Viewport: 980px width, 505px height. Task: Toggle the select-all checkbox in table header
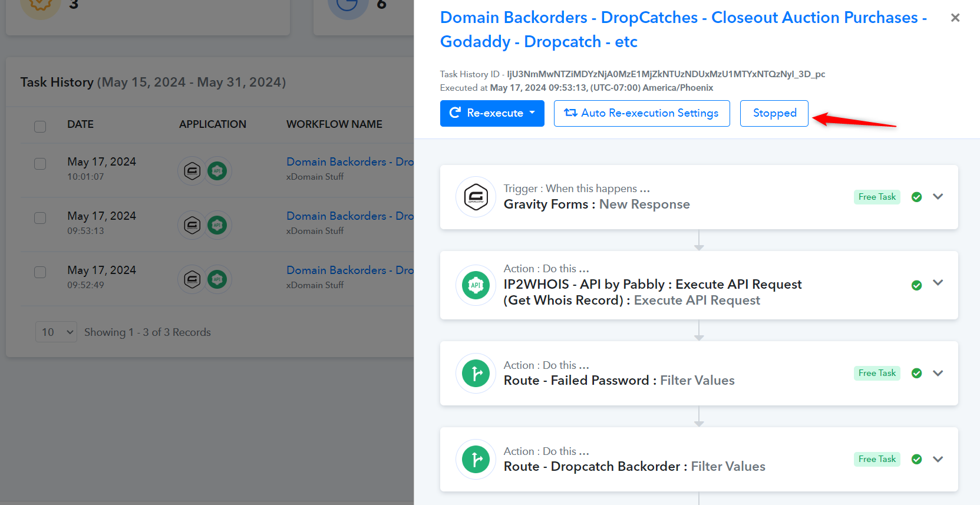click(x=40, y=127)
